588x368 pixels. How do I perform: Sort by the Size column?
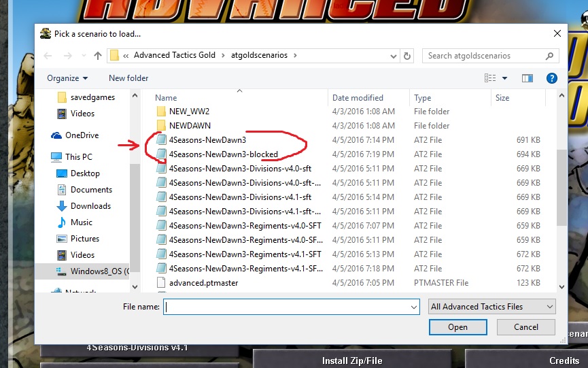[x=502, y=98]
